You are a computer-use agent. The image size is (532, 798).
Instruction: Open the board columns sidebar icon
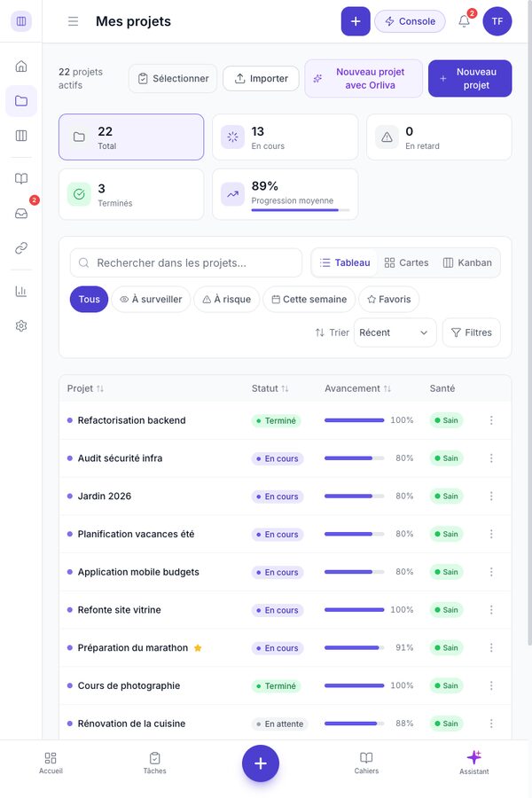pyautogui.click(x=21, y=136)
